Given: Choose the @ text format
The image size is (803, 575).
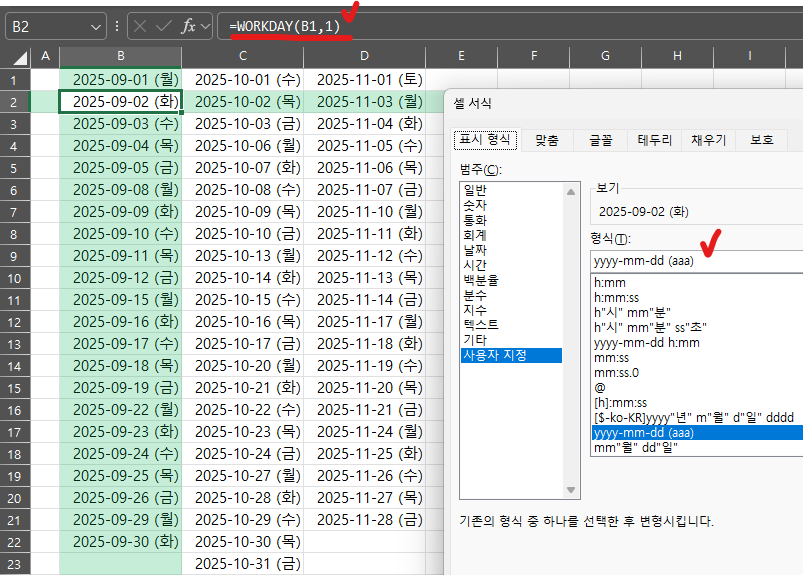Looking at the screenshot, I should pos(697,388).
